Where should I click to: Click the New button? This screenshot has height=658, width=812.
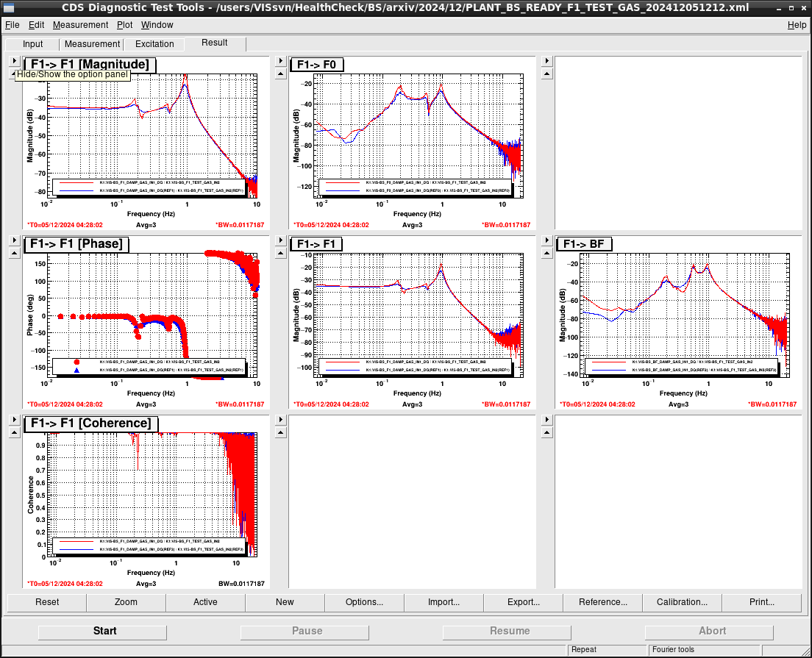point(285,602)
